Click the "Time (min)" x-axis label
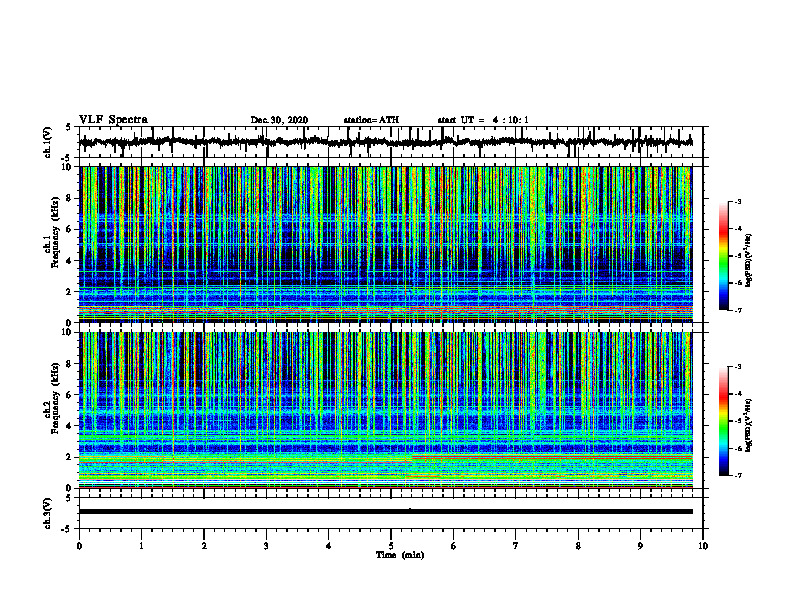 coord(400,555)
